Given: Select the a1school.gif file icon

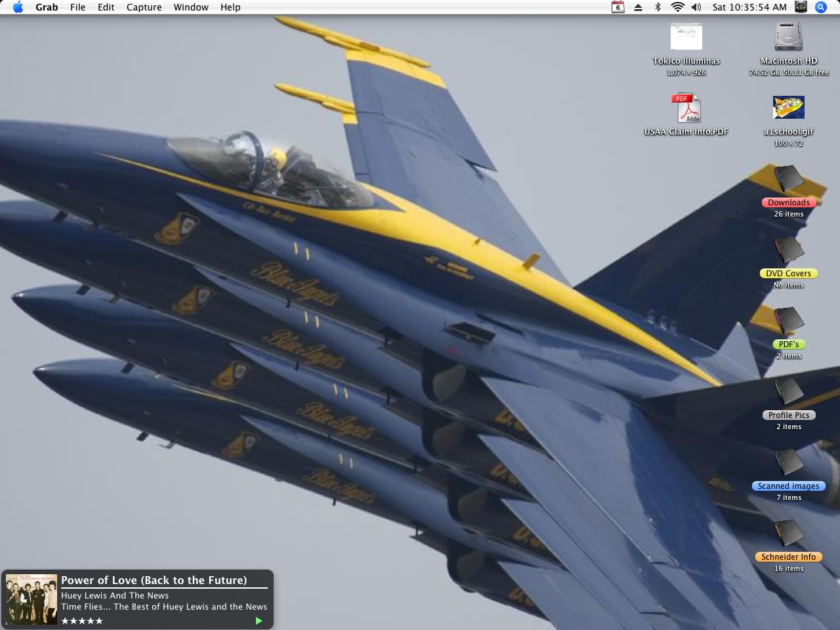Looking at the screenshot, I should [789, 108].
